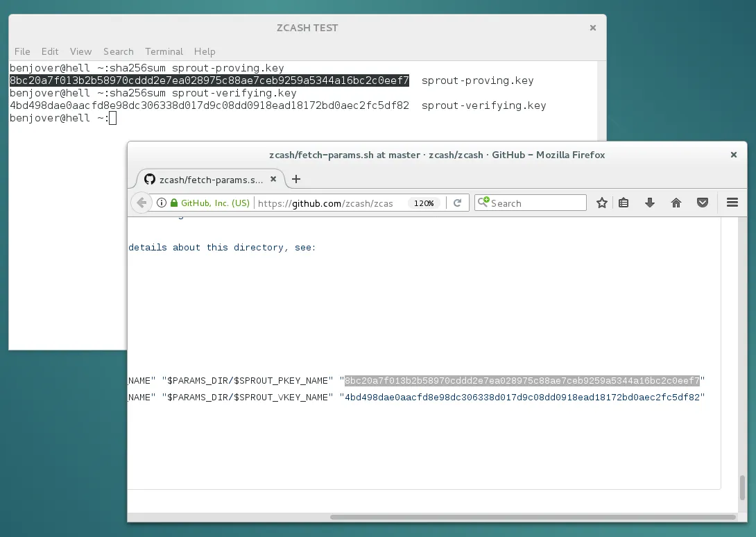Open a new Firefox tab

tap(296, 179)
